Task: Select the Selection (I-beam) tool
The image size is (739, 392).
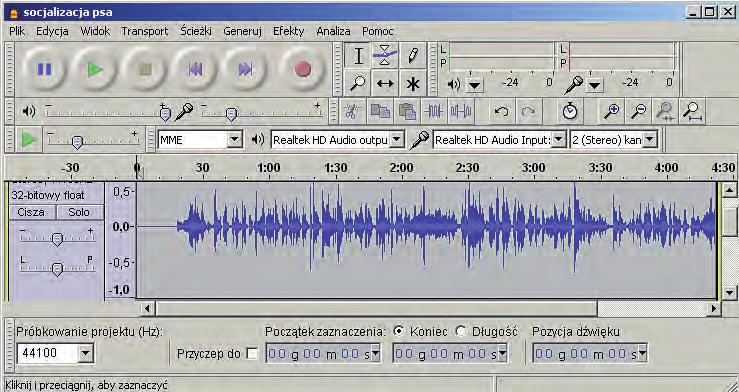Action: 358,56
